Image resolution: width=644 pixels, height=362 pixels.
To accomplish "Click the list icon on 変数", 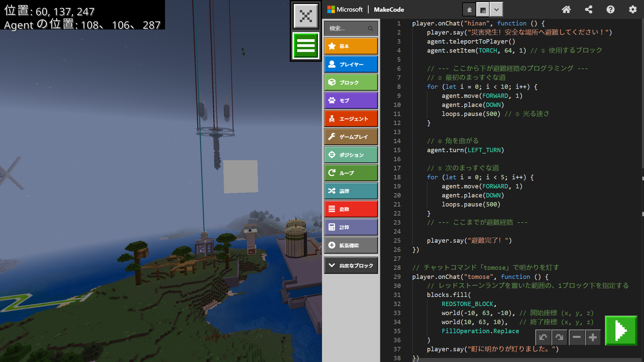I will tap(332, 209).
